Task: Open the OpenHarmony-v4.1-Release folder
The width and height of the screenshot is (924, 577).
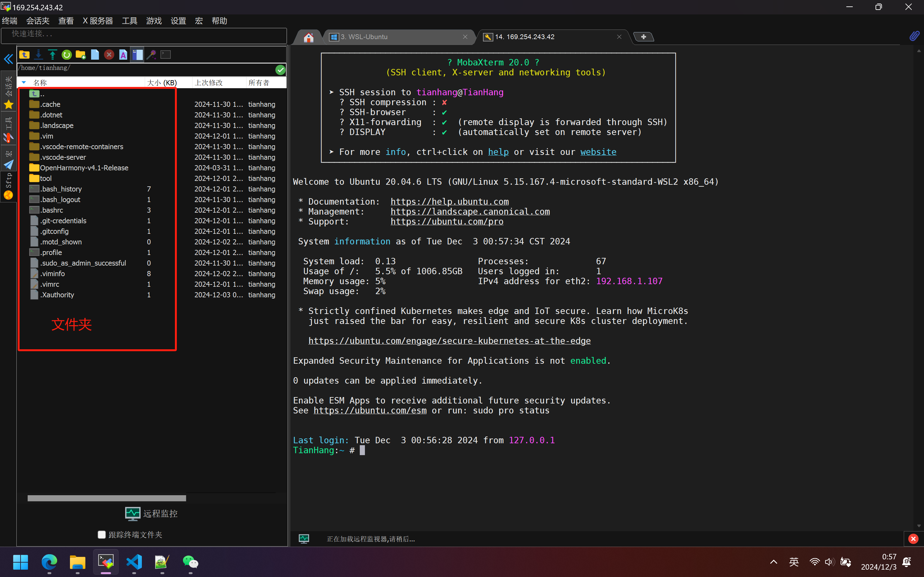Action: 84,168
